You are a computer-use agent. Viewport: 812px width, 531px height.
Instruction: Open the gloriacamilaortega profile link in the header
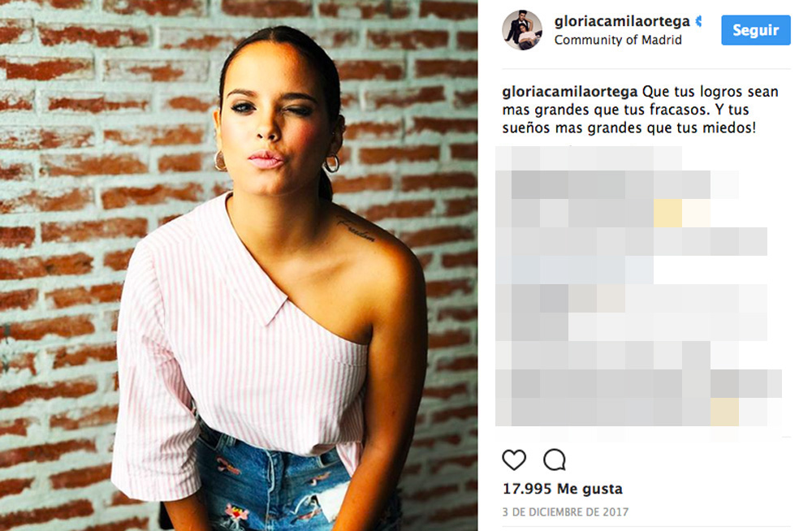622,21
